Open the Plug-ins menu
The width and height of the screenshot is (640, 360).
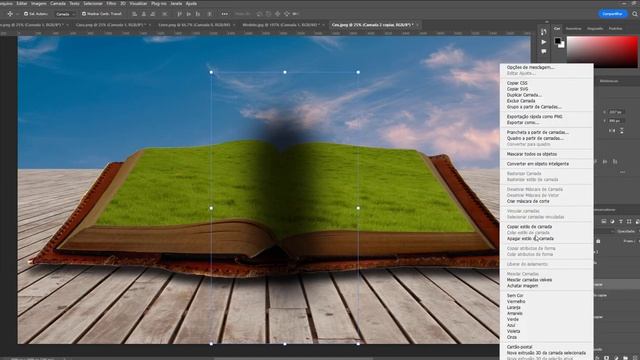(x=159, y=3)
